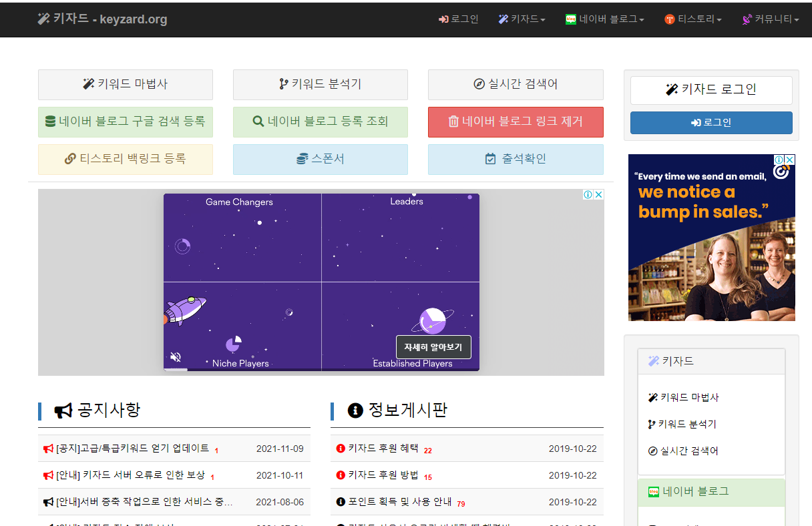Viewport: 812px width, 526px height.
Task: Open the 스폰서 button
Action: [321, 160]
